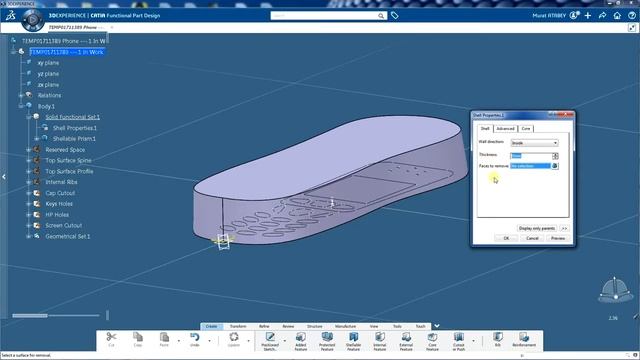Open the Refine action bar tab
The height and width of the screenshot is (360, 640).
[x=264, y=326]
